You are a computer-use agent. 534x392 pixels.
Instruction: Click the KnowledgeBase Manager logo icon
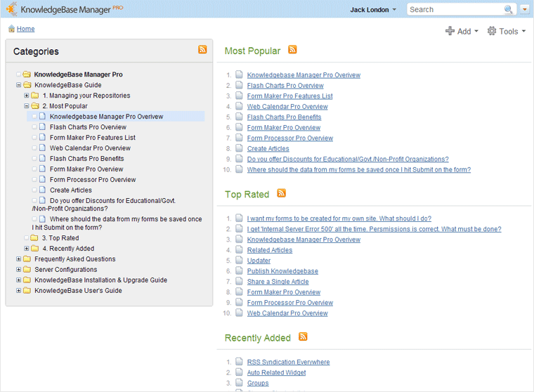tap(11, 9)
